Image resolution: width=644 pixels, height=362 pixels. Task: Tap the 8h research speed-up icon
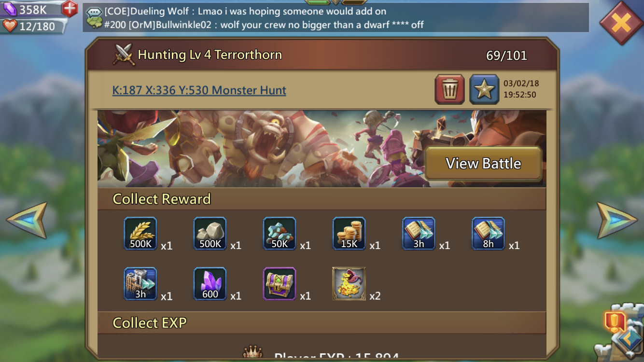pos(488,234)
